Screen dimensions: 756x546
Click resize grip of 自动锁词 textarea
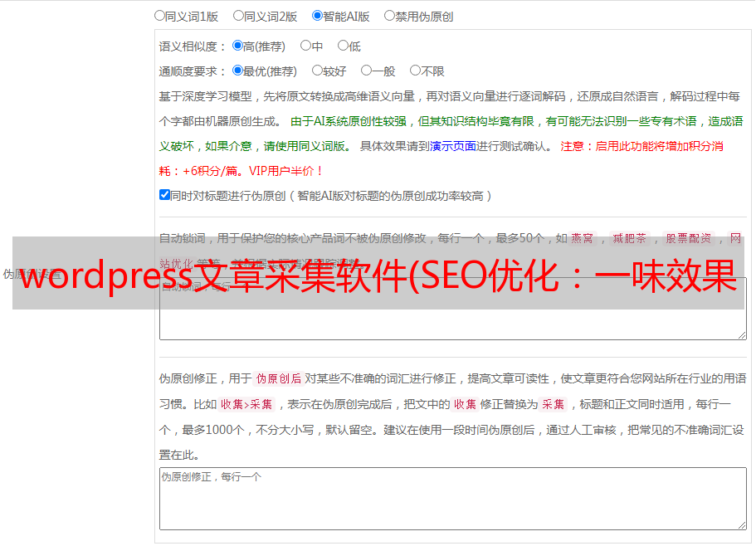pyautogui.click(x=742, y=335)
